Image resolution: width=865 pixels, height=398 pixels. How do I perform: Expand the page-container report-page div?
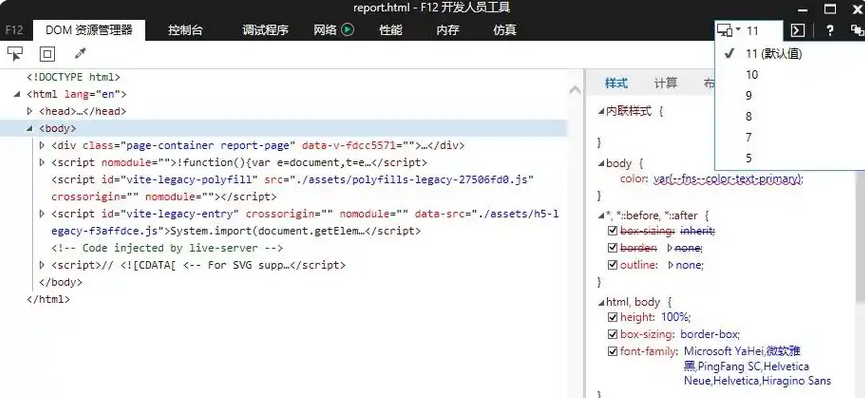[42, 146]
